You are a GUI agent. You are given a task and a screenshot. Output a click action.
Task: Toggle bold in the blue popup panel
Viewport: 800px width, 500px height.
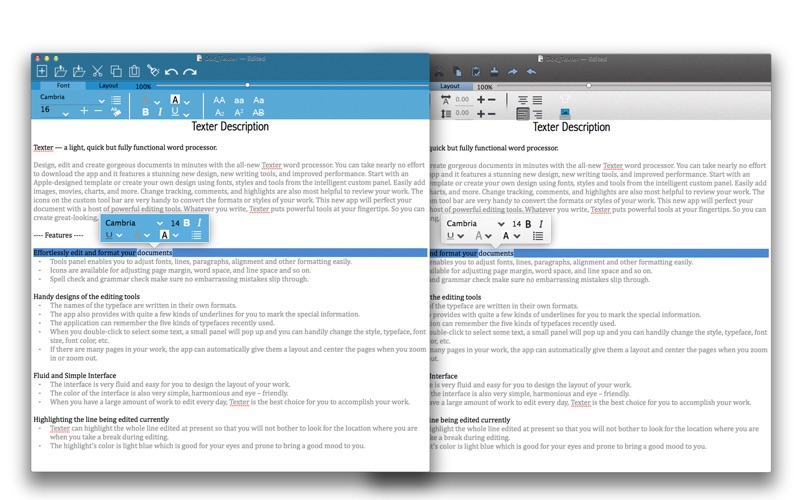click(x=187, y=223)
